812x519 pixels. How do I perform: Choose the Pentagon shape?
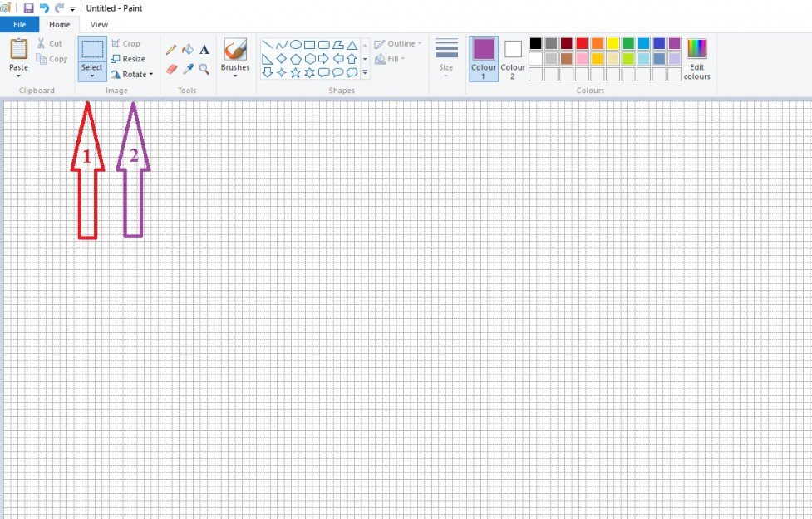point(296,58)
